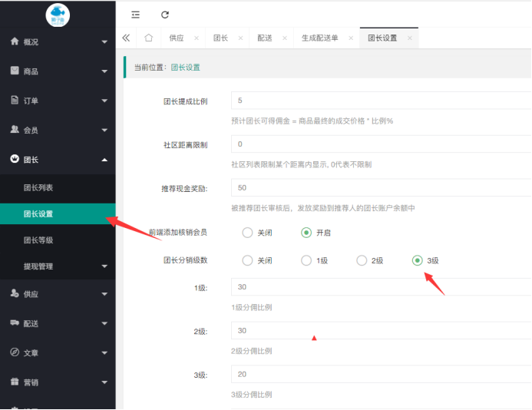Expand the 商品 sidebar menu
This screenshot has height=410, width=532.
click(x=58, y=71)
